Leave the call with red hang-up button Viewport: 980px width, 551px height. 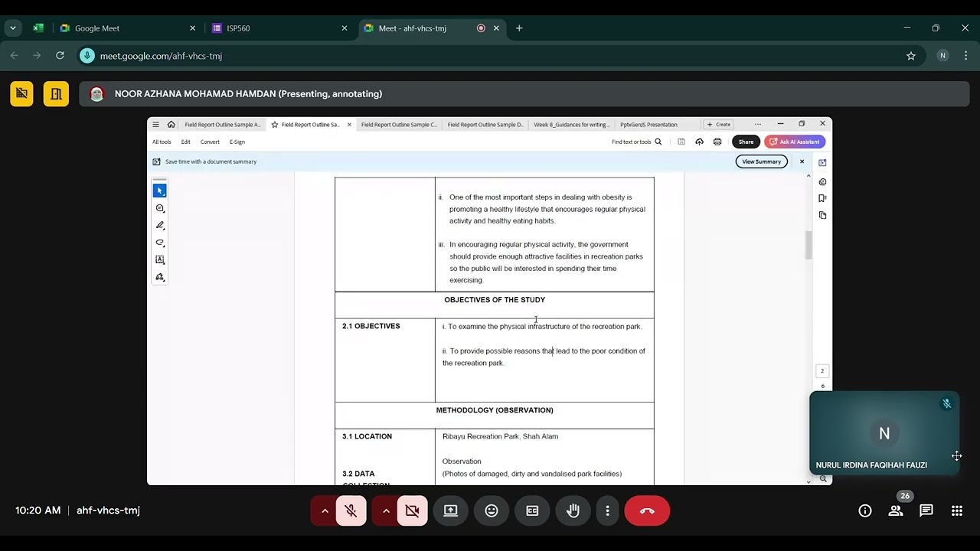(647, 510)
